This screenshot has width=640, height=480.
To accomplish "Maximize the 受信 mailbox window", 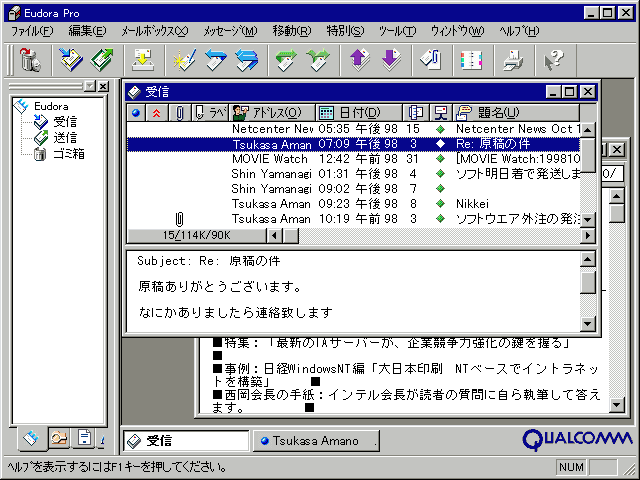I will [x=570, y=92].
